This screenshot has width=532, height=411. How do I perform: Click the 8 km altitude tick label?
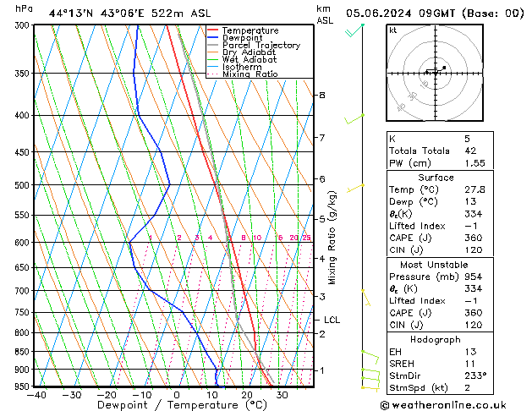pyautogui.click(x=322, y=96)
